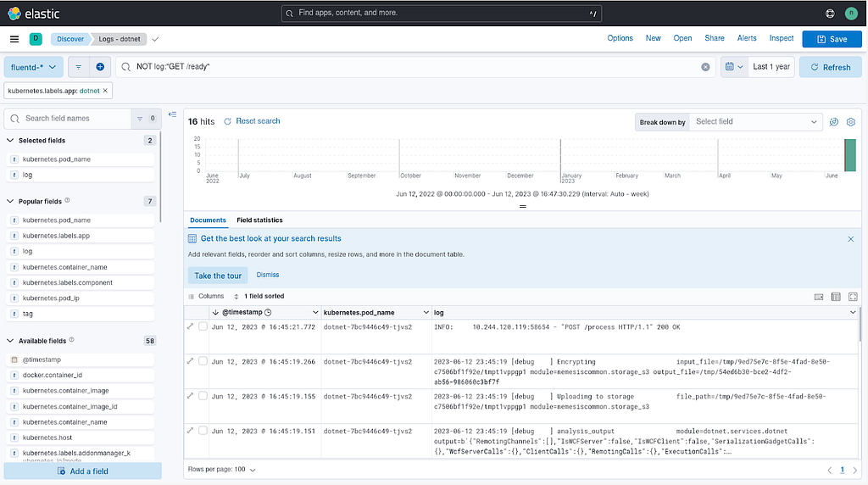Click Reset search link
868x485 pixels.
coord(252,121)
